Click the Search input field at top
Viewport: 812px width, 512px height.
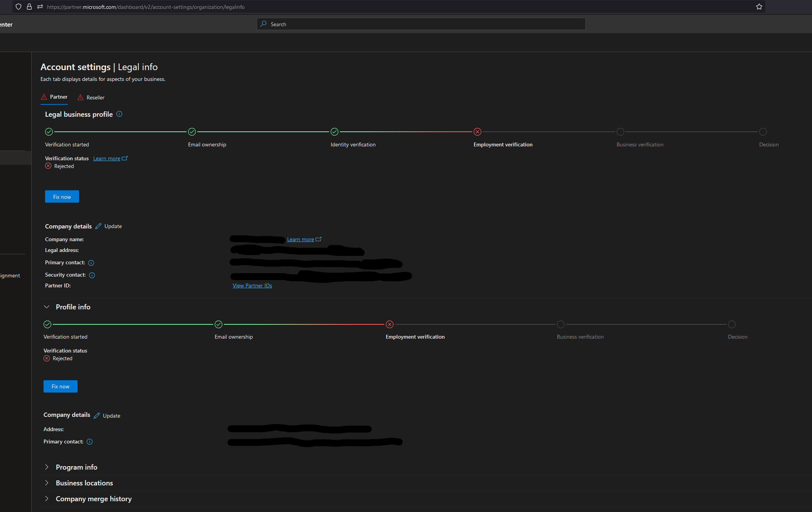tap(421, 24)
